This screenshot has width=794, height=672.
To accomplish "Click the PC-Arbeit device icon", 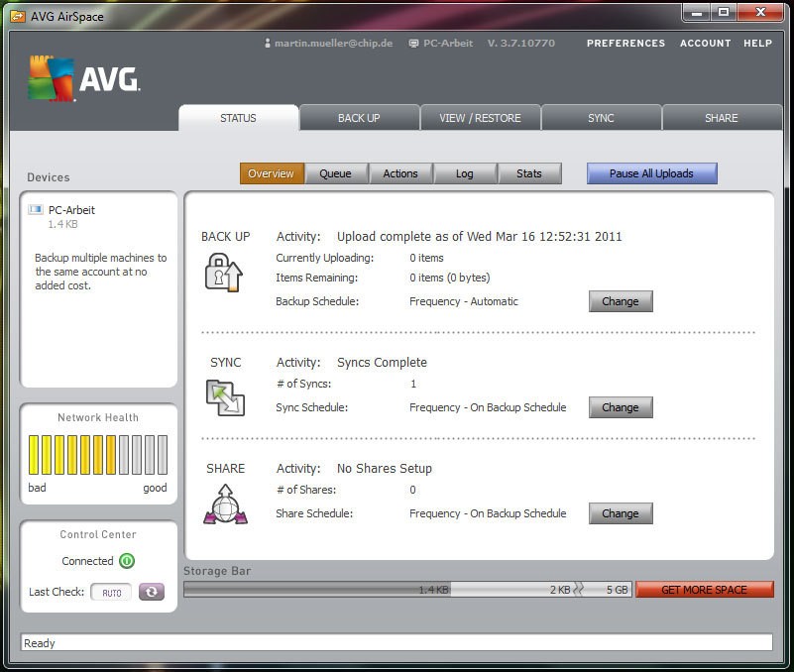I will (x=36, y=209).
